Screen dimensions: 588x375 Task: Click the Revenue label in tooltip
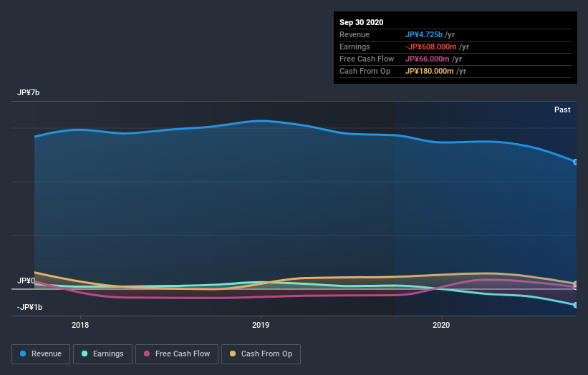(355, 34)
